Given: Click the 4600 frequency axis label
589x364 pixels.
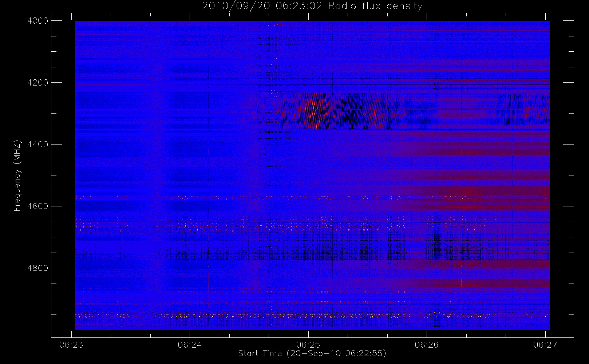Looking at the screenshot, I should pos(38,206).
